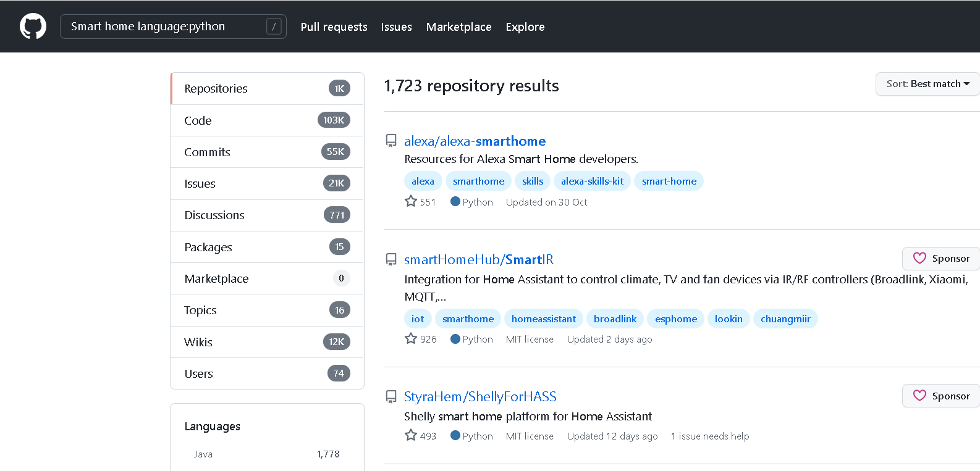Viewport: 980px width, 471px height.
Task: Click Python language dot for alexa-smarthome
Action: (455, 201)
